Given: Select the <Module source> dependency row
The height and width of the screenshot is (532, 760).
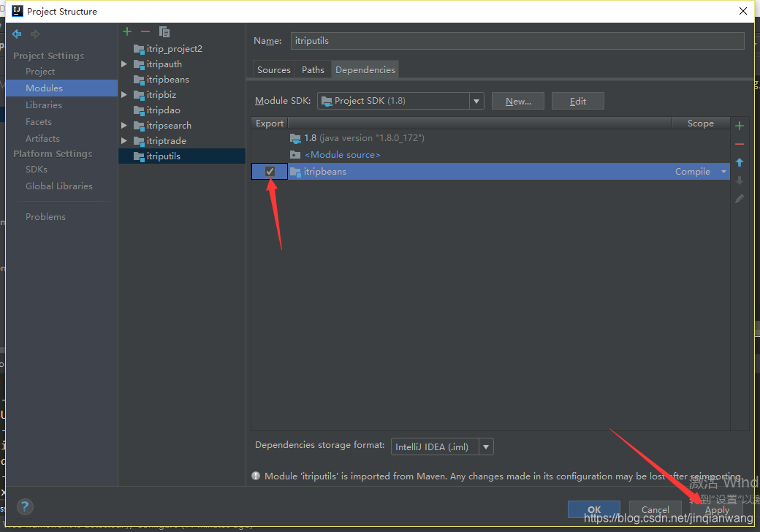Looking at the screenshot, I should click(x=490, y=155).
